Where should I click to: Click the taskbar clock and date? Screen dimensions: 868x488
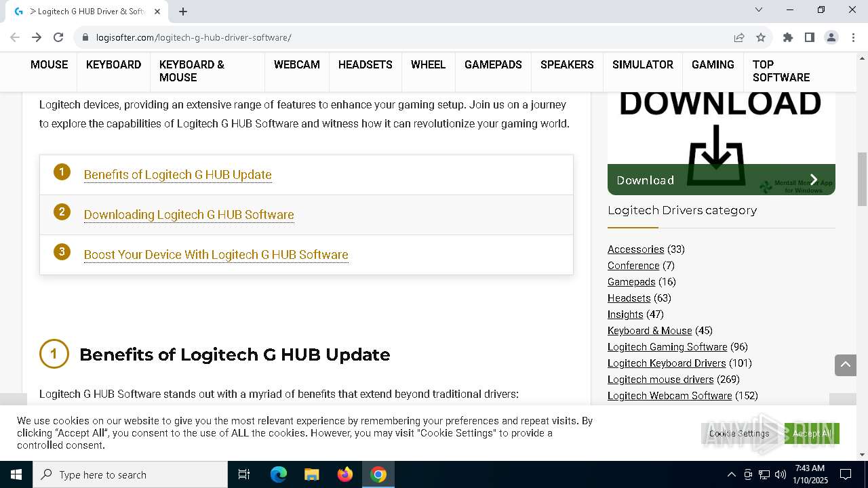(x=810, y=474)
